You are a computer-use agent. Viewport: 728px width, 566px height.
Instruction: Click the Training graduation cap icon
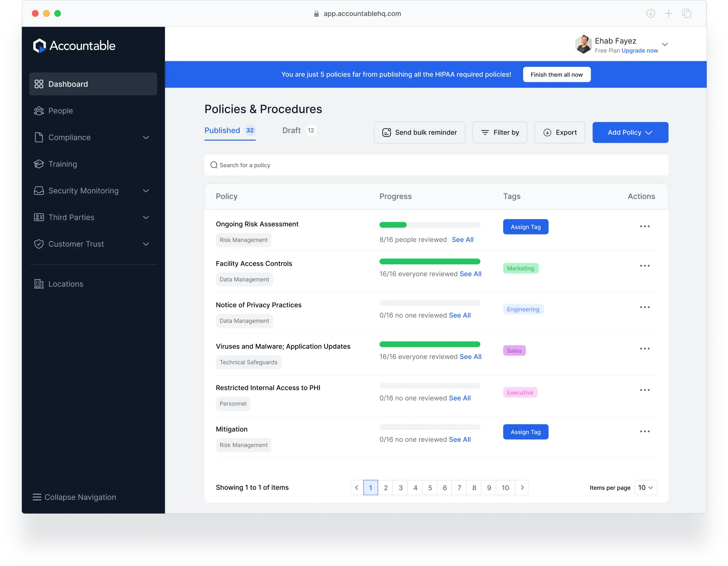[x=39, y=164]
